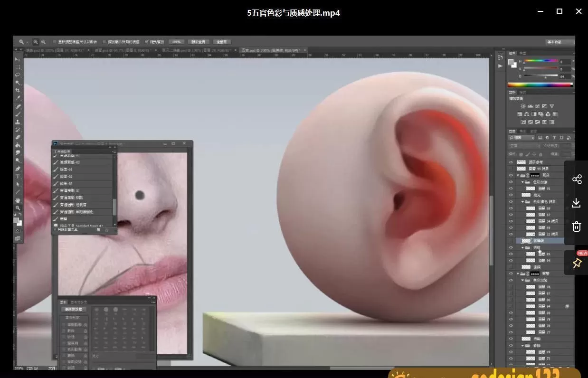This screenshot has height=378, width=588.
Task: Uncheck the checked option before the 100% button
Action: [x=146, y=42]
